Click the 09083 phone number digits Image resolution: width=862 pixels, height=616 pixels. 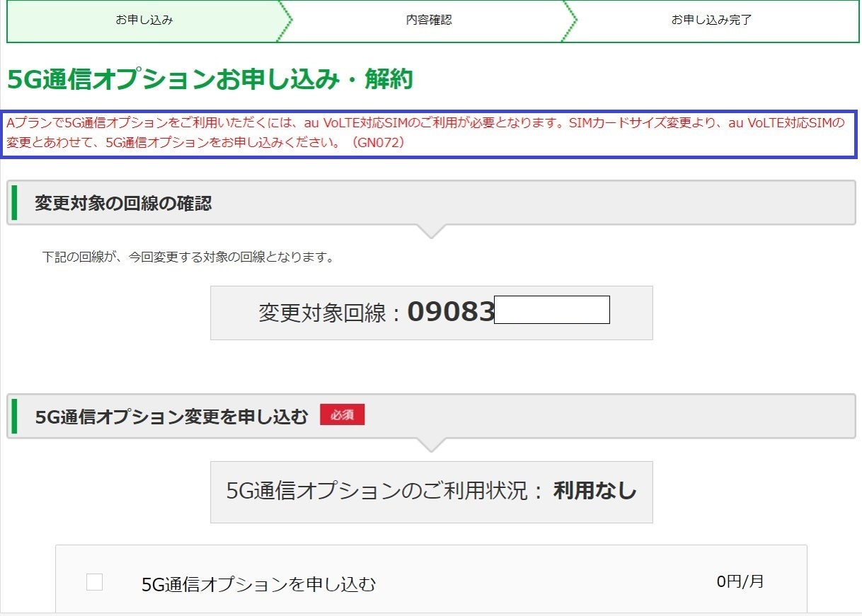[450, 311]
